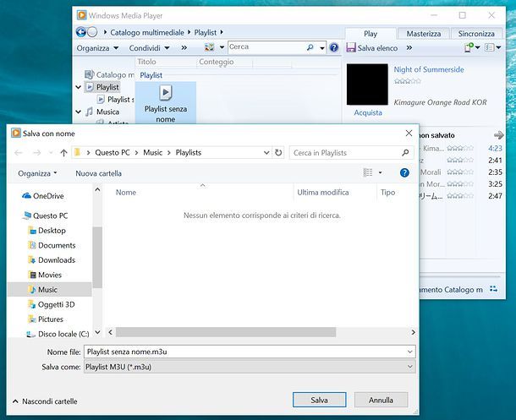Rate Night of Summerside with stars
This screenshot has height=420, width=516.
point(408,81)
